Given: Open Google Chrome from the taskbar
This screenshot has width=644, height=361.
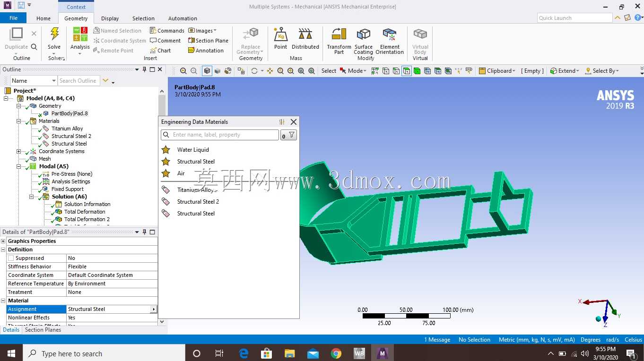Looking at the screenshot, I should click(x=336, y=353).
